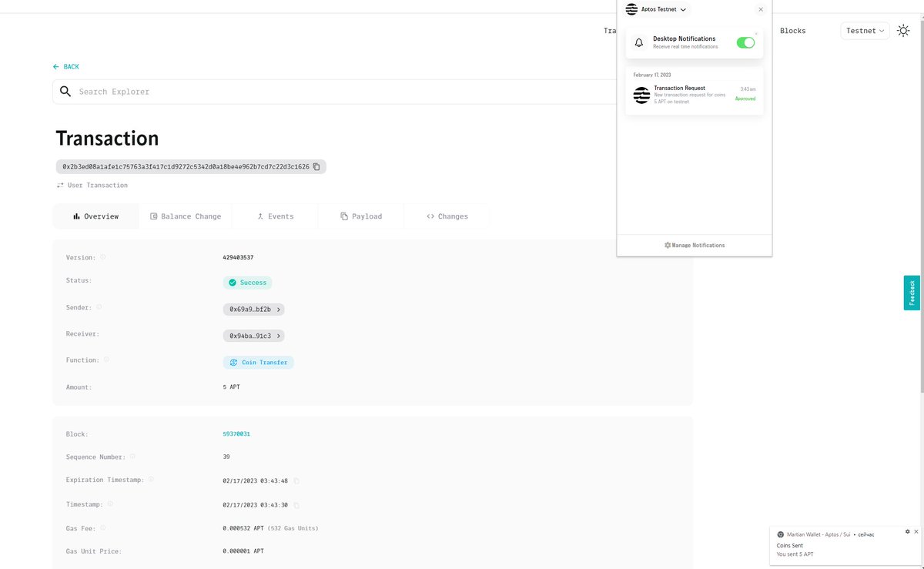
Task: Click the gear icon on the Coins Sent toast
Action: click(907, 531)
